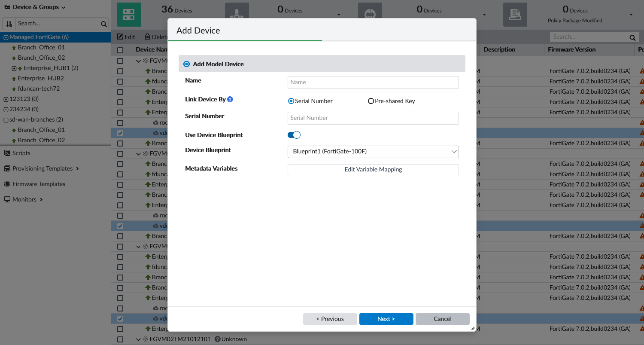644x345 pixels.
Task: Click the sidebar sort icon beside Search
Action: [x=9, y=24]
